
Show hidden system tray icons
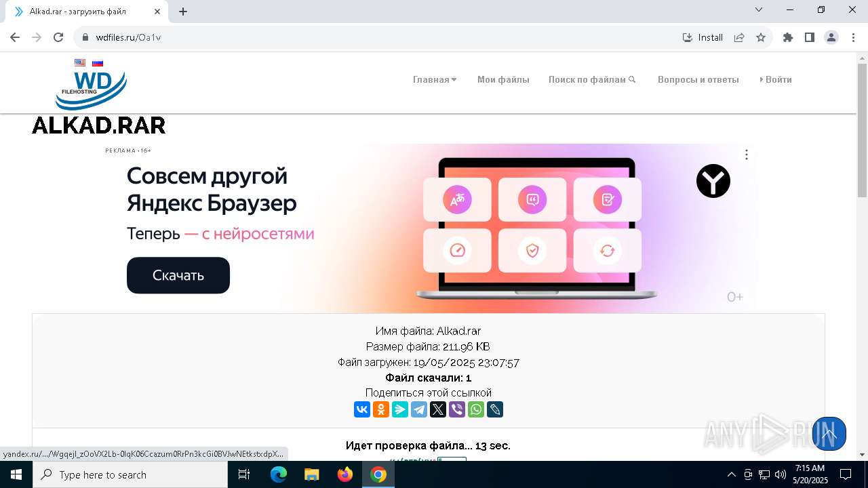(731, 474)
